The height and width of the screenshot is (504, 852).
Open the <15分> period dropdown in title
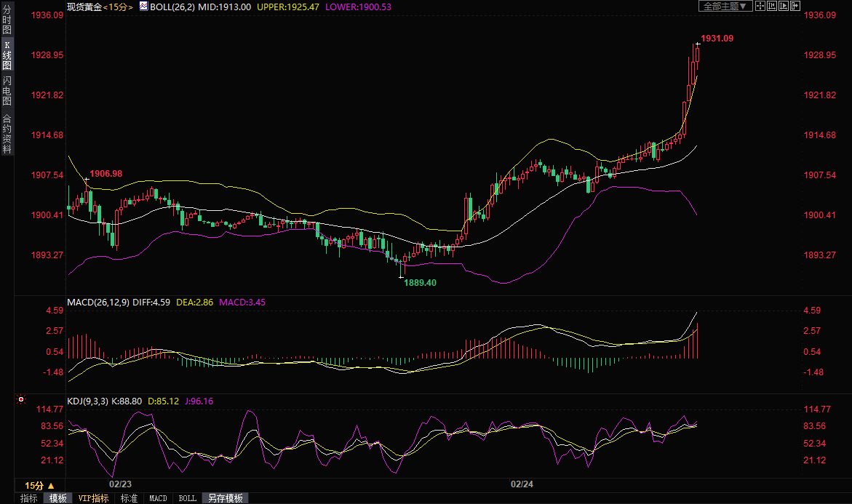point(118,6)
